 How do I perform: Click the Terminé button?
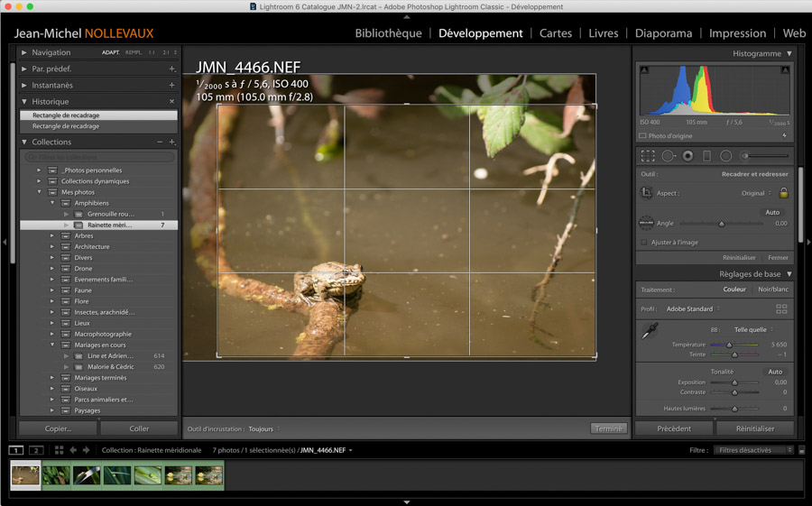coord(608,428)
